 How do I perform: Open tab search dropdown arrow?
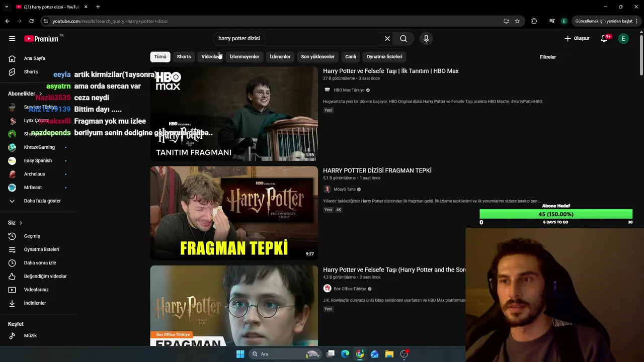point(7,7)
